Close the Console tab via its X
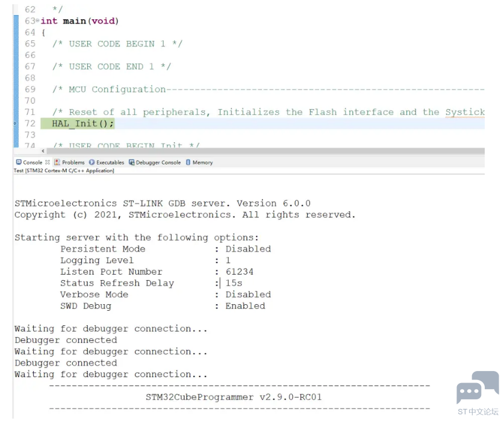This screenshot has height=421, width=504. coord(48,162)
